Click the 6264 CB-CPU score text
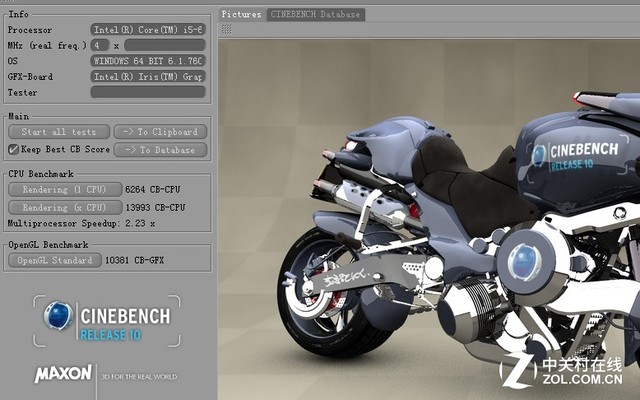 click(153, 189)
